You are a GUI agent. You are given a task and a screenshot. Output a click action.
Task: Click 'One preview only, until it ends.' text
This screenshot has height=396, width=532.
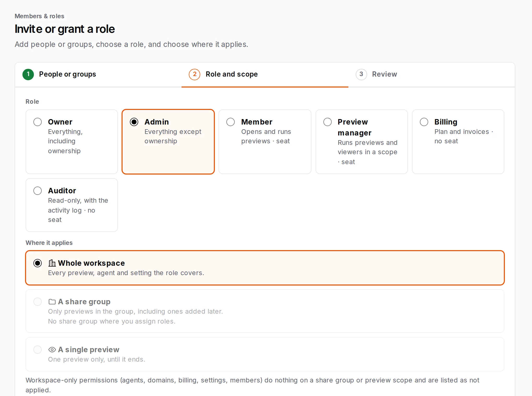coord(96,359)
